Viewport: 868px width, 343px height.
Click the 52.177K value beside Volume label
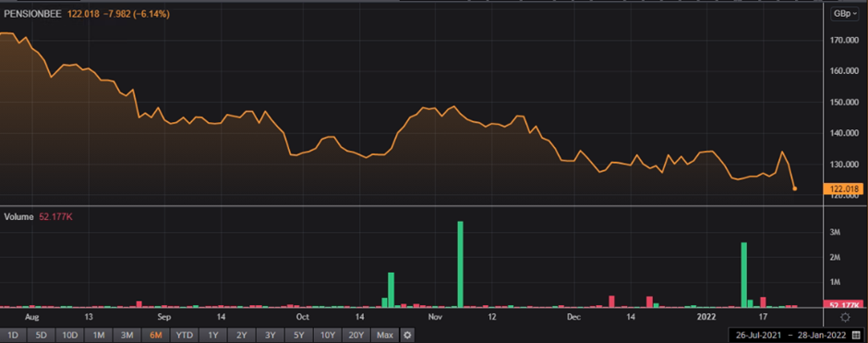[56, 217]
